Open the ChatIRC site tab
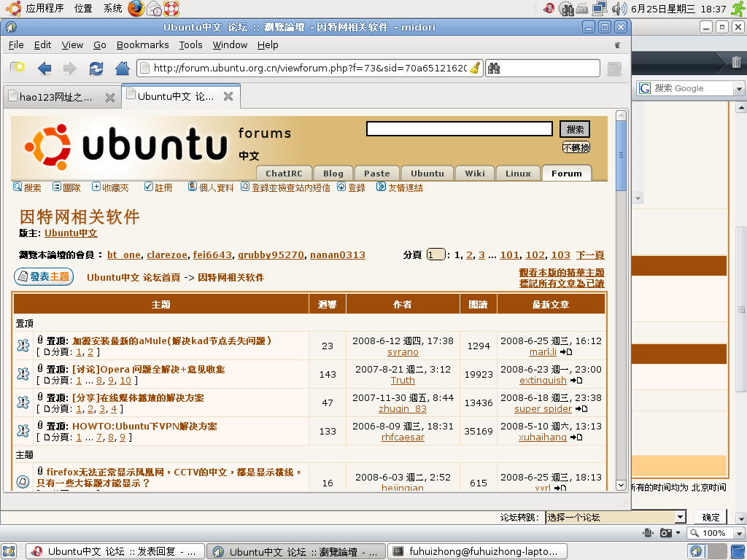The width and height of the screenshot is (747, 560). pyautogui.click(x=284, y=174)
